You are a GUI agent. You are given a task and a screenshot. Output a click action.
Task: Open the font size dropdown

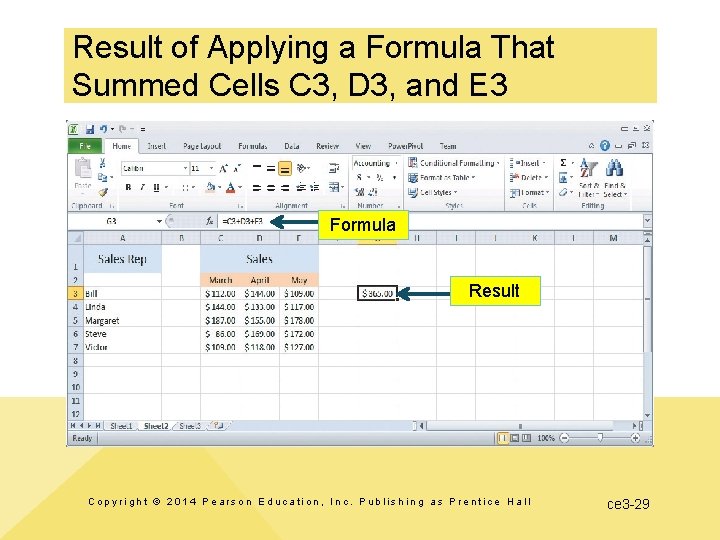[211, 169]
